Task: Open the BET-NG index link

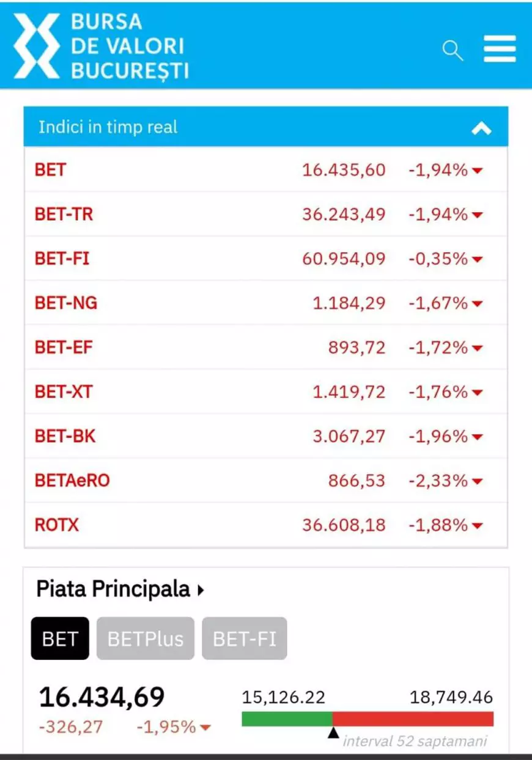Action: (66, 303)
